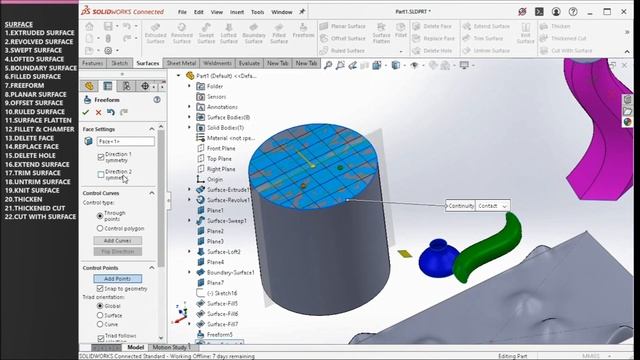Click the Add Curves button
The height and width of the screenshot is (360, 640).
coord(118,241)
